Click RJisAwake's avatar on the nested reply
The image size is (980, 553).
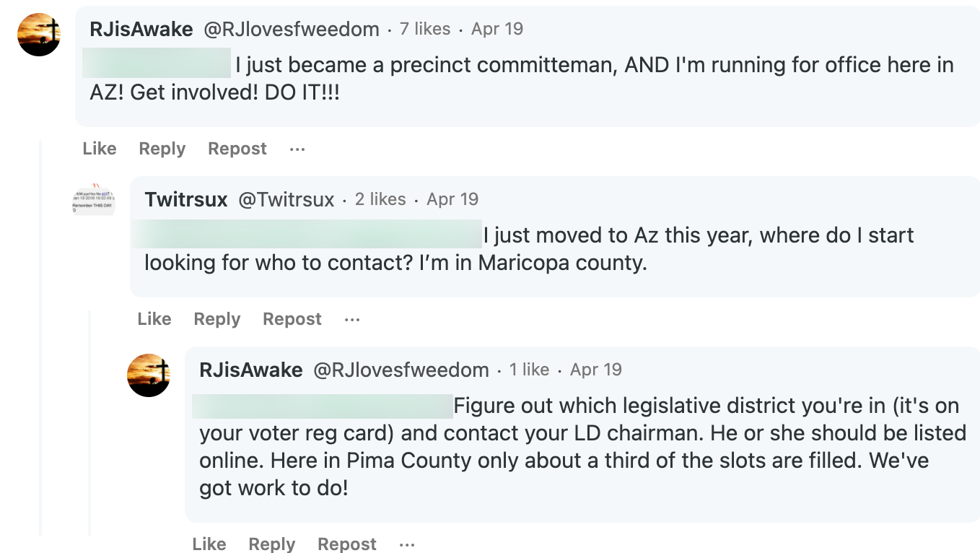[149, 375]
